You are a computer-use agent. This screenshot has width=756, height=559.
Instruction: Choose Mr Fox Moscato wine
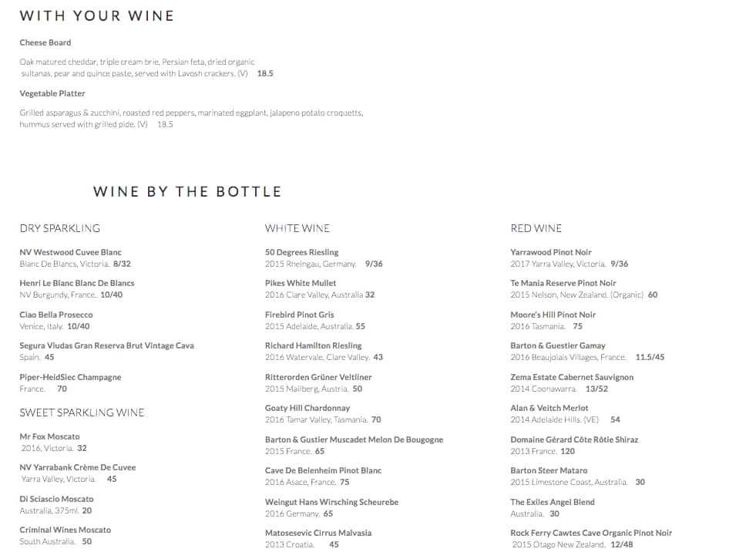pyautogui.click(x=49, y=436)
